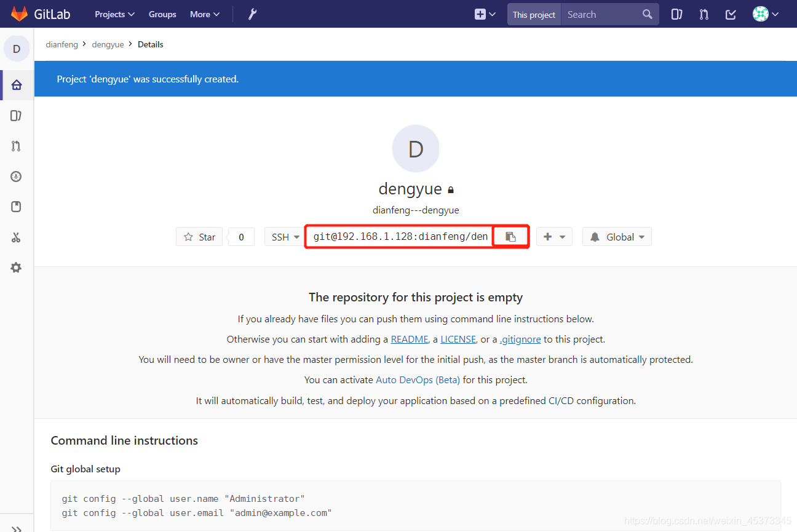Open CI/CD rocket icon in sidebar

tap(17, 177)
